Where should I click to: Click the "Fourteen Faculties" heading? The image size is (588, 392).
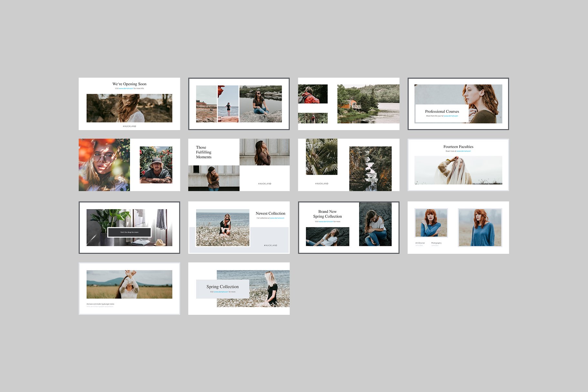[x=458, y=147]
